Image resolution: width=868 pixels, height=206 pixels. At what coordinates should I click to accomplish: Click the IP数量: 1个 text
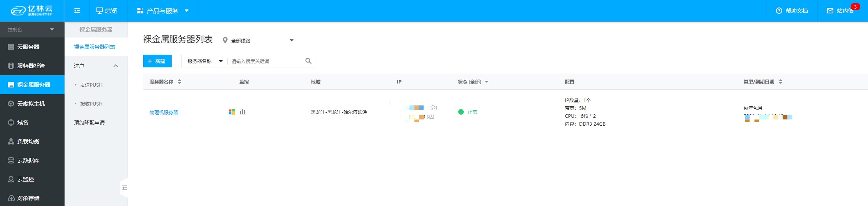click(x=578, y=100)
